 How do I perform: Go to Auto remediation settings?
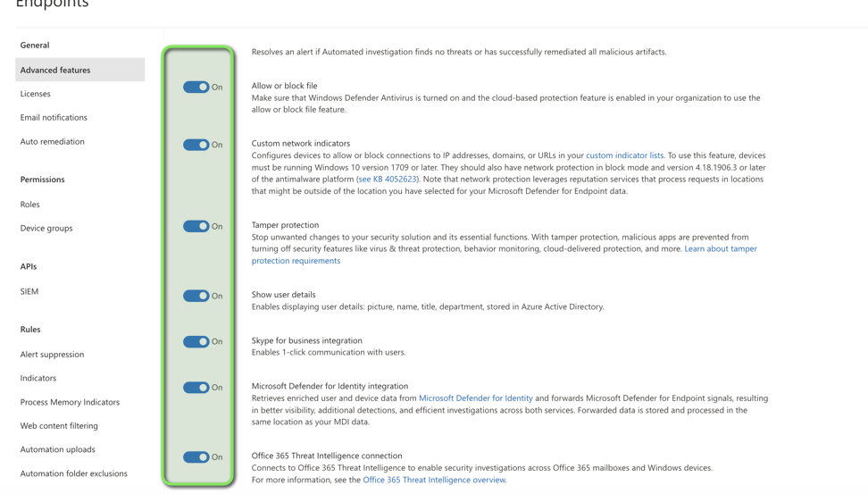[53, 141]
